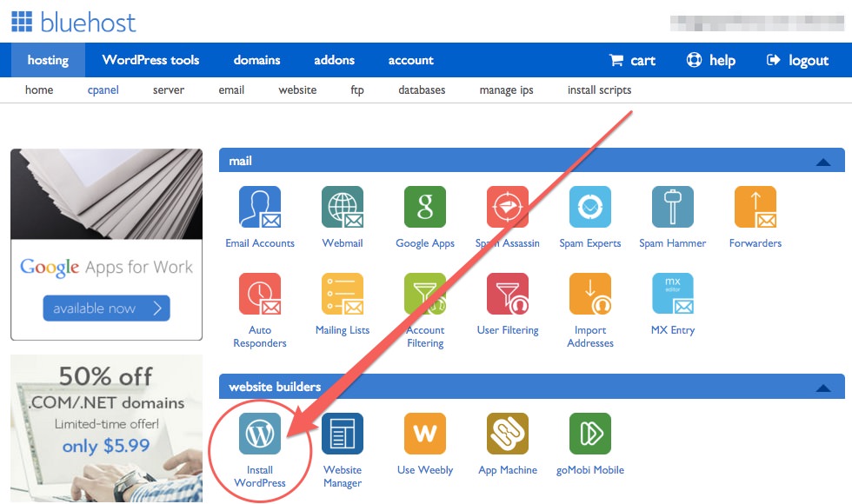Screen dimensions: 852x504
Task: Open the App Machine icon
Action: [x=508, y=434]
